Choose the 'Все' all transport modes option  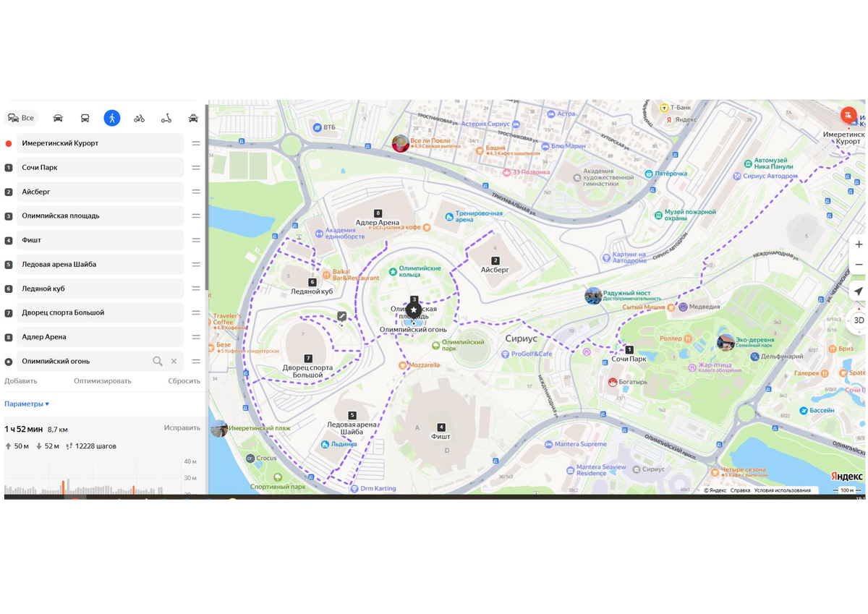point(21,118)
